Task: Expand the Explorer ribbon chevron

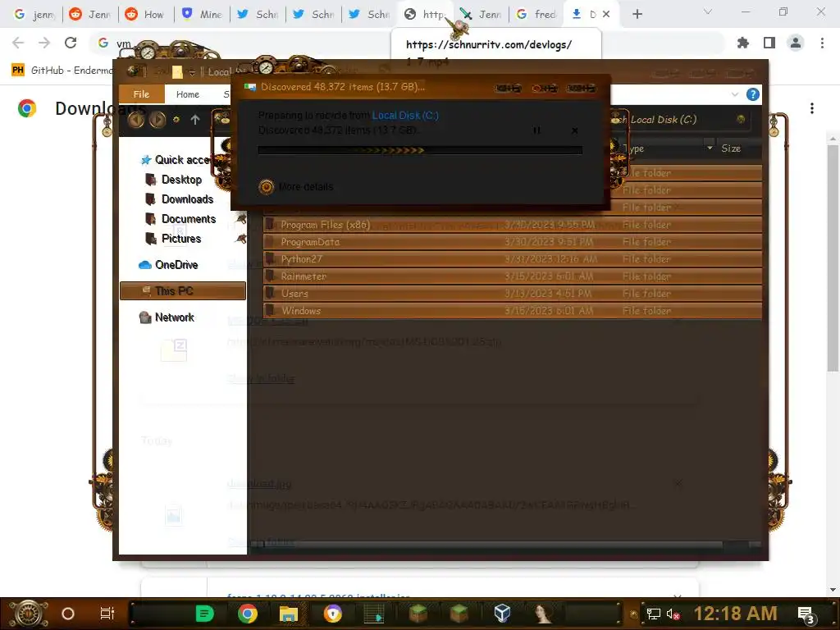Action: point(734,94)
